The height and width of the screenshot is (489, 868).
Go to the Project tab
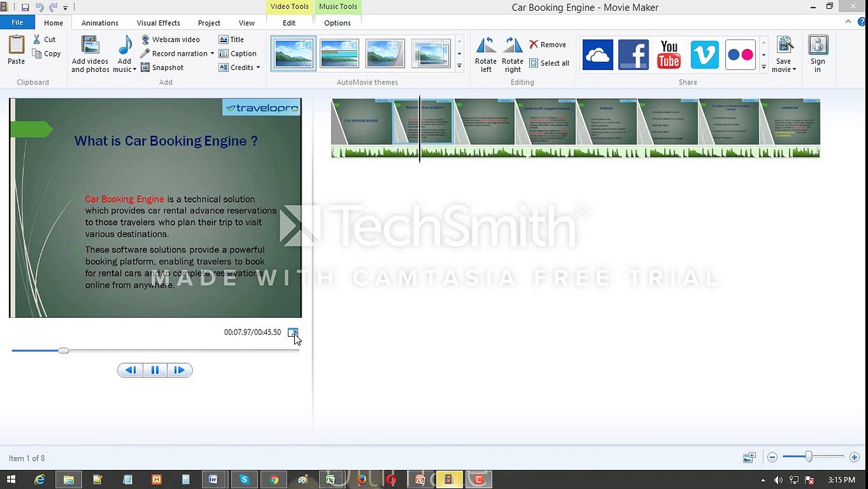pyautogui.click(x=209, y=23)
